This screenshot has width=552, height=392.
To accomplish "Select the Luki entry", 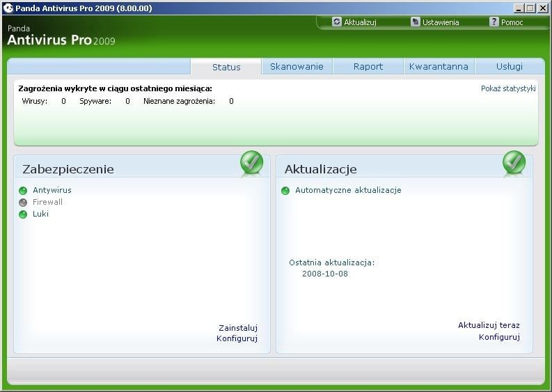I will click(40, 214).
